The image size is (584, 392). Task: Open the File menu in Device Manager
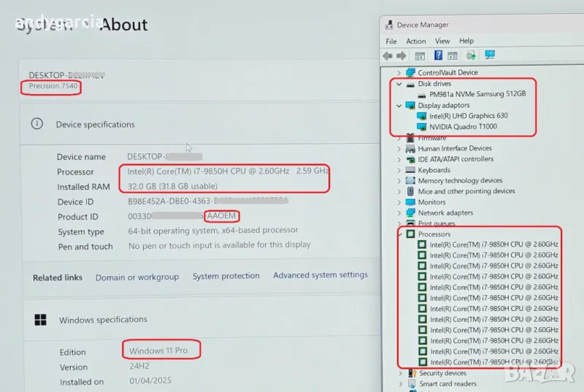[391, 41]
